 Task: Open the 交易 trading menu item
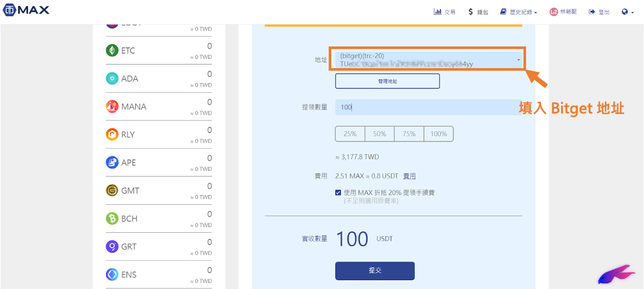[445, 11]
